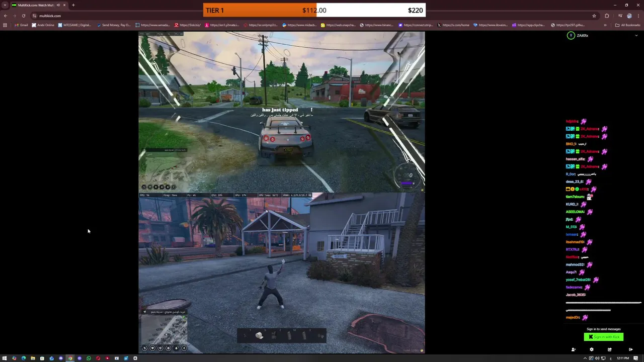Bookmark this page with the star icon

[594, 16]
